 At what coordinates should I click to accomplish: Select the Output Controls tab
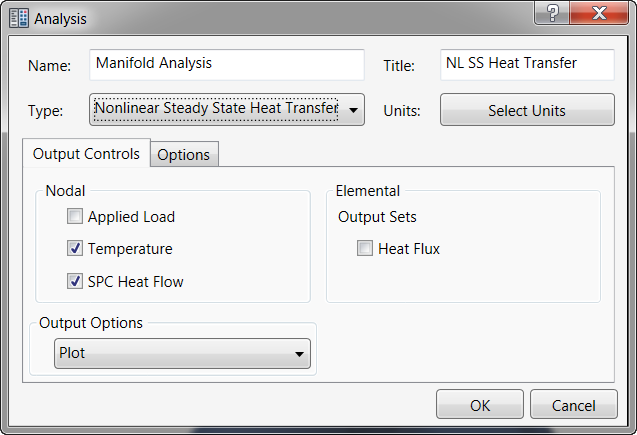click(87, 154)
